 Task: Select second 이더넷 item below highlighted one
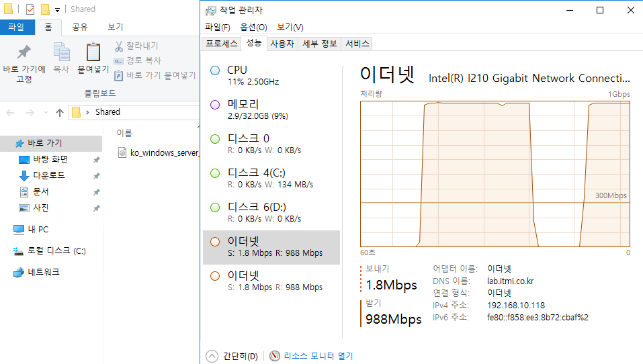click(271, 281)
